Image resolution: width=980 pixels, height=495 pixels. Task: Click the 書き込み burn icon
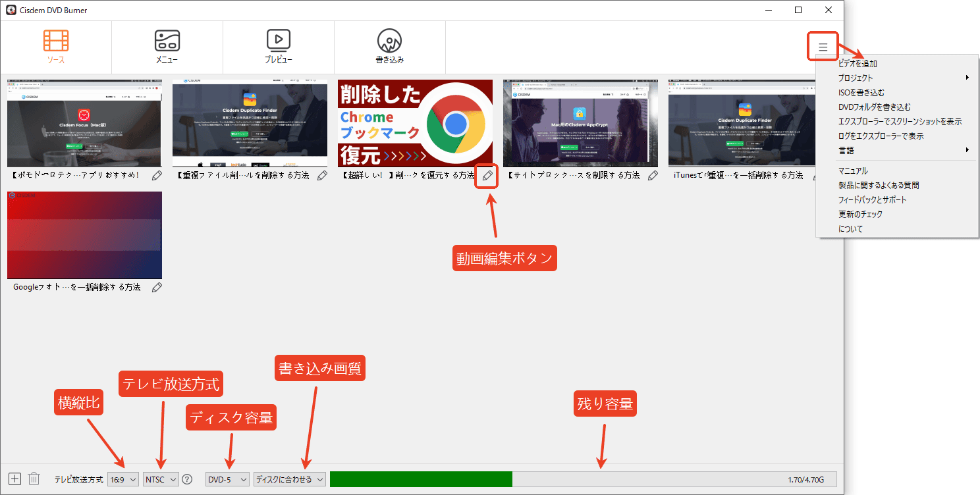(390, 46)
